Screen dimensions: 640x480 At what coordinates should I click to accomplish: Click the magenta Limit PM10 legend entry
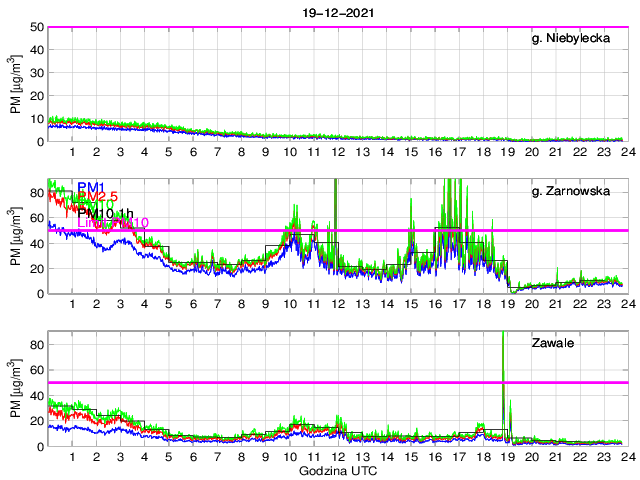click(113, 223)
